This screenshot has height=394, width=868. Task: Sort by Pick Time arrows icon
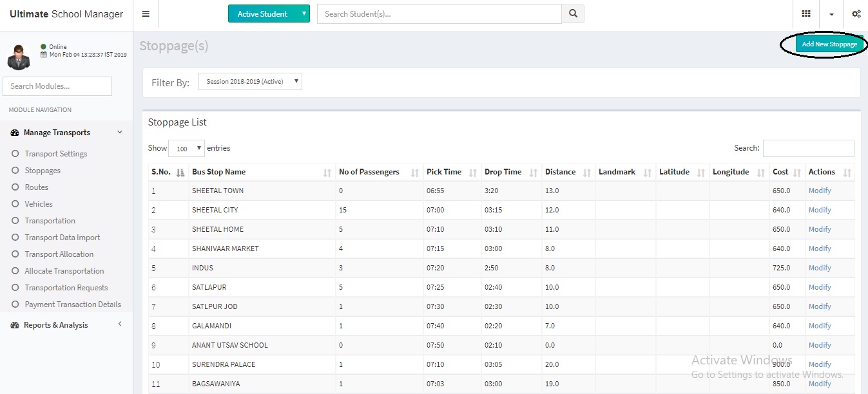(473, 173)
